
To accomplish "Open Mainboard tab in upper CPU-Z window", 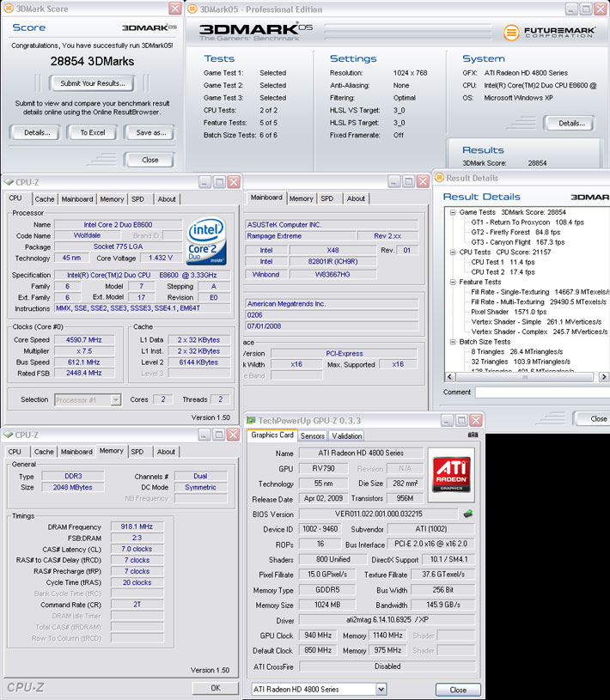I will (77, 199).
